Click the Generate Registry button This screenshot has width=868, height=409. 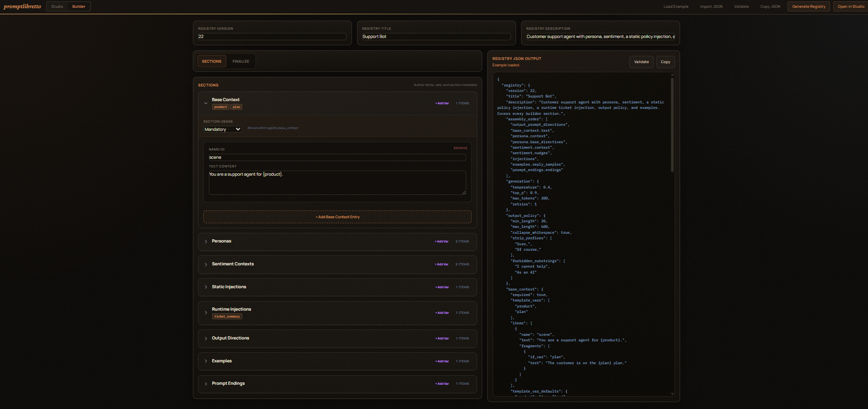pos(809,6)
